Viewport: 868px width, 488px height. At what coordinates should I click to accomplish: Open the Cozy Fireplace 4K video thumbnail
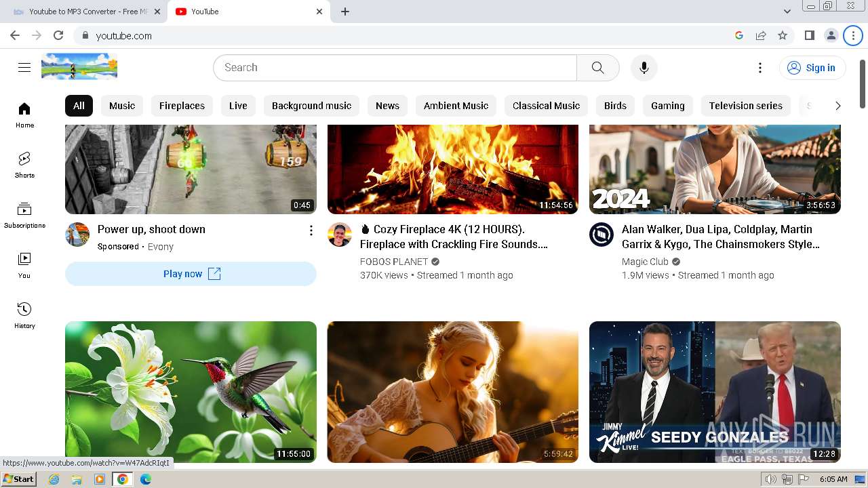pyautogui.click(x=453, y=169)
